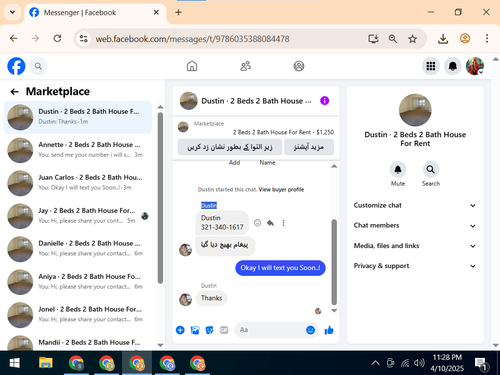Click the chat scroll up arrow
Image resolution: width=500 pixels, height=375 pixels.
334,166
